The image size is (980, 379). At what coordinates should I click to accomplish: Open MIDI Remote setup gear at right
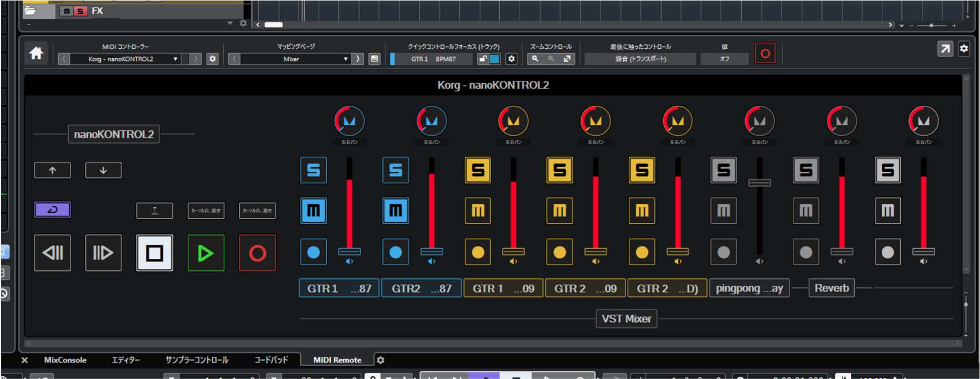[964, 49]
